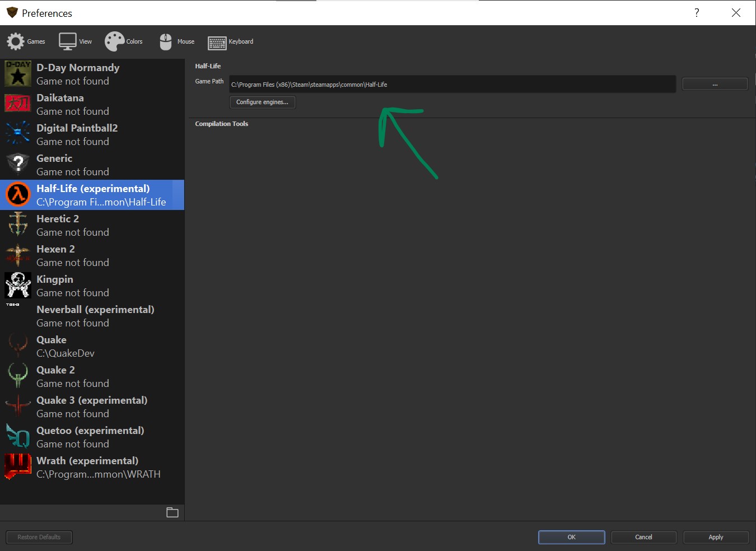756x551 pixels.
Task: Click the Mouse tab label
Action: tap(186, 41)
